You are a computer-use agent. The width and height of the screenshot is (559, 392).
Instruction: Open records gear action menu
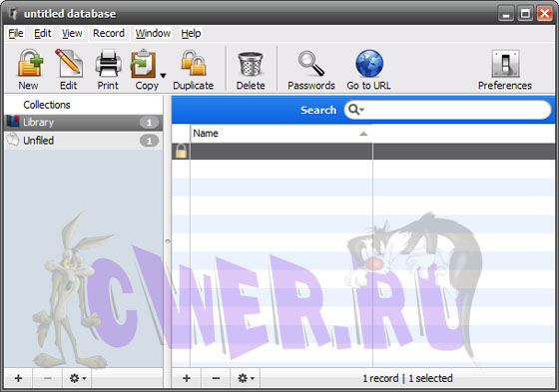click(x=246, y=378)
